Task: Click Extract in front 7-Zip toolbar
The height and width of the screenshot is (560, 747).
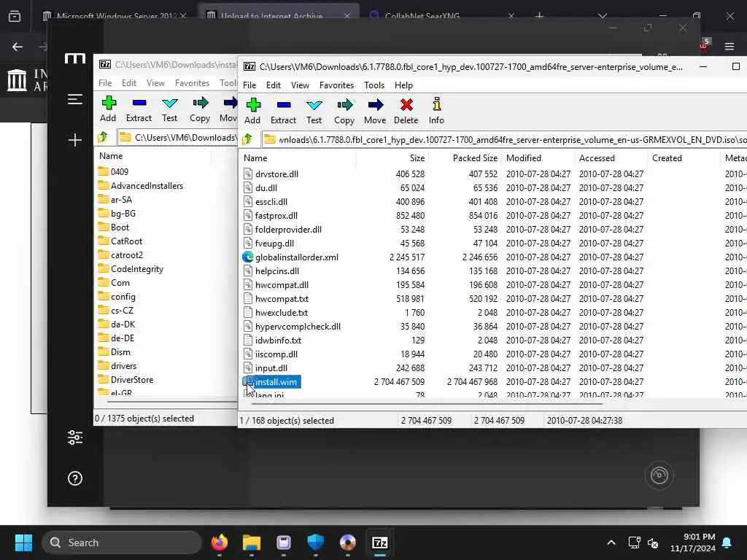Action: [283, 111]
